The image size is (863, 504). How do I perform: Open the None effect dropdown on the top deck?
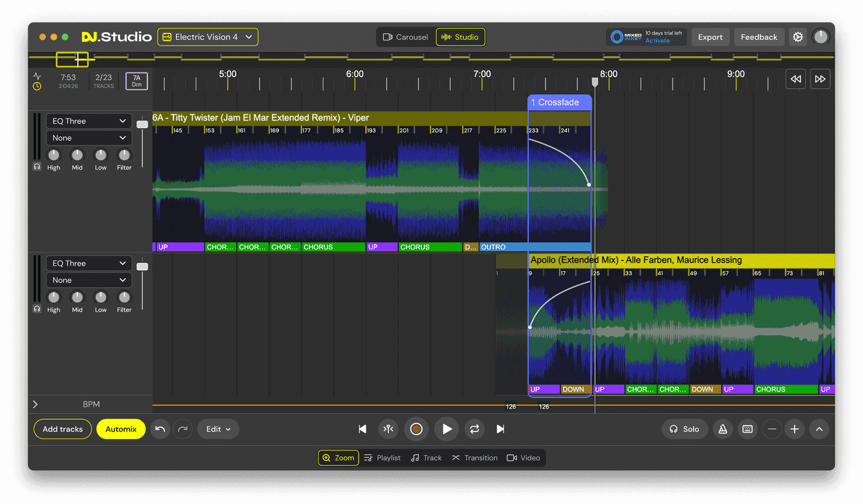[x=88, y=137]
